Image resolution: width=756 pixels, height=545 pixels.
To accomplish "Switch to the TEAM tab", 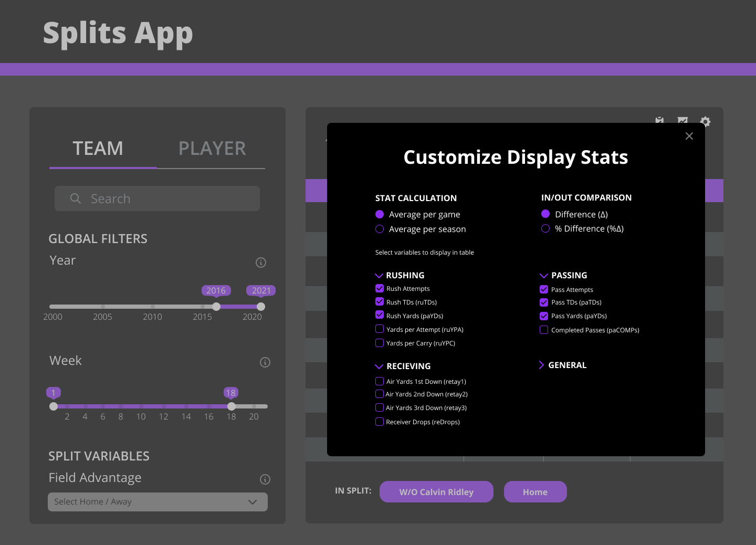I will (98, 149).
